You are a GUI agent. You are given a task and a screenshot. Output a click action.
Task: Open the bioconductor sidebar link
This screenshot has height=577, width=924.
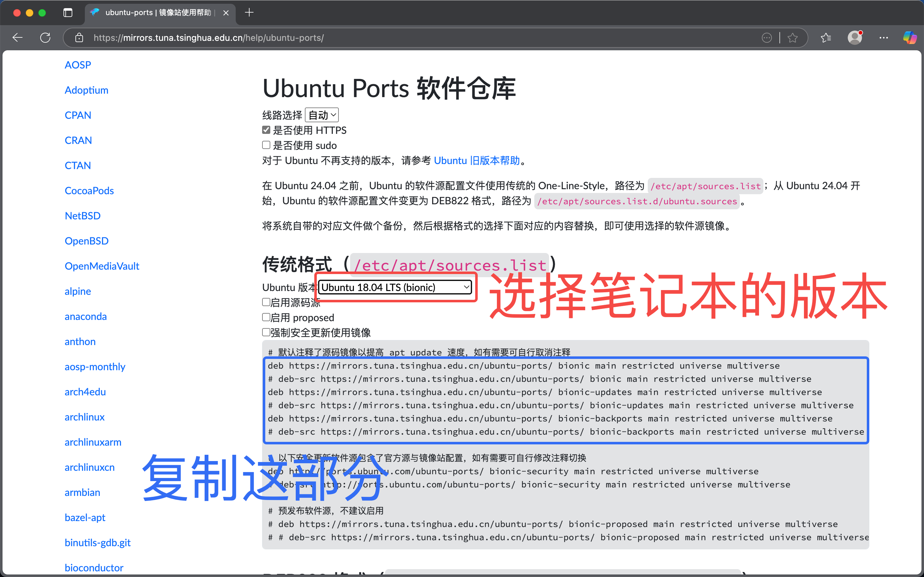pyautogui.click(x=94, y=568)
